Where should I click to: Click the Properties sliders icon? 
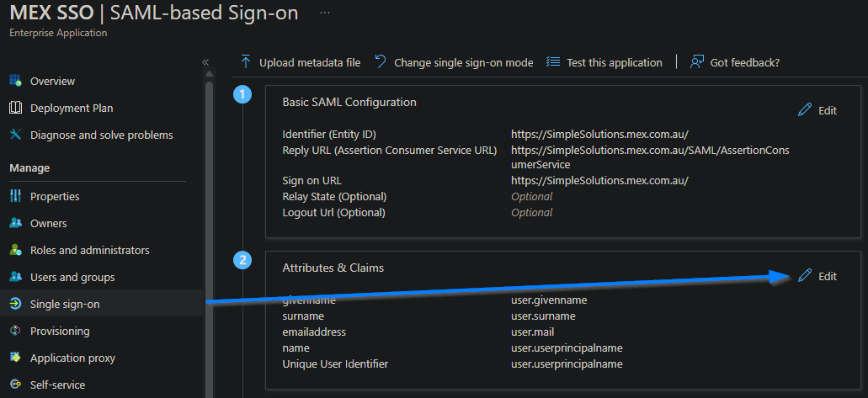(x=15, y=196)
